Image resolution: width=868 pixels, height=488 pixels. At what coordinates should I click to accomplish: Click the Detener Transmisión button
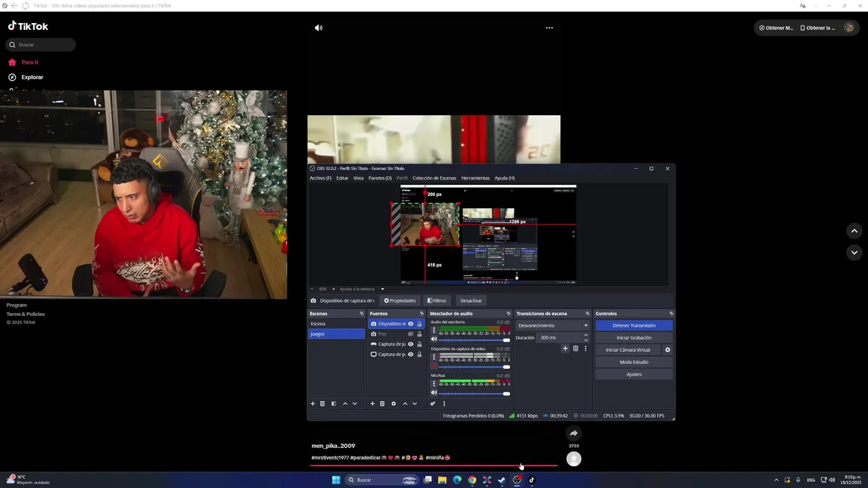[634, 325]
